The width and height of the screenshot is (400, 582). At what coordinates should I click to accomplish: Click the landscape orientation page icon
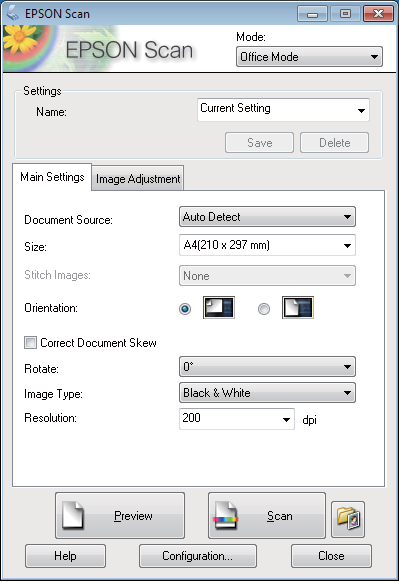(298, 308)
